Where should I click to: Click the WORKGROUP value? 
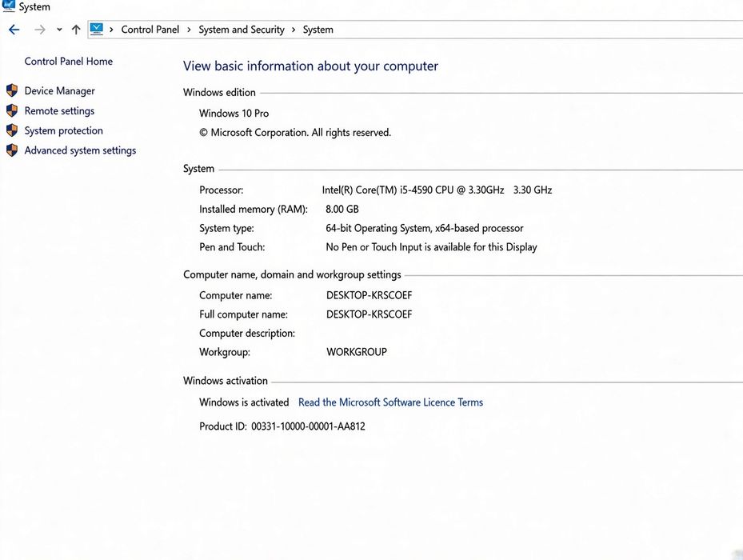357,352
